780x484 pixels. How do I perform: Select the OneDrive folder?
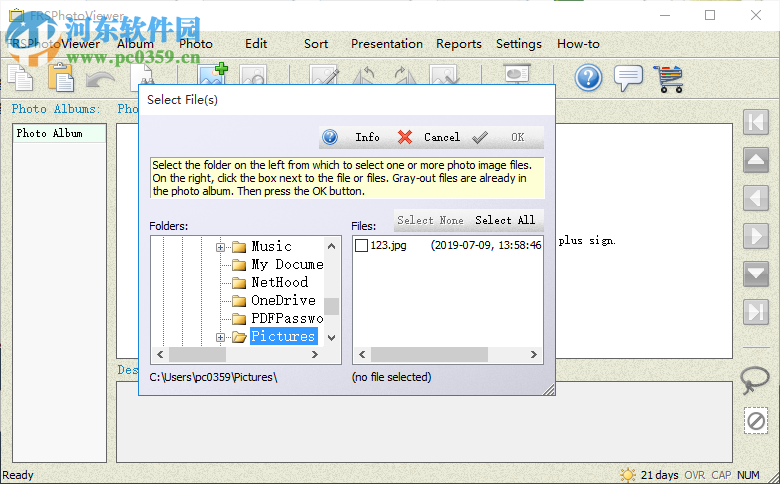(283, 300)
